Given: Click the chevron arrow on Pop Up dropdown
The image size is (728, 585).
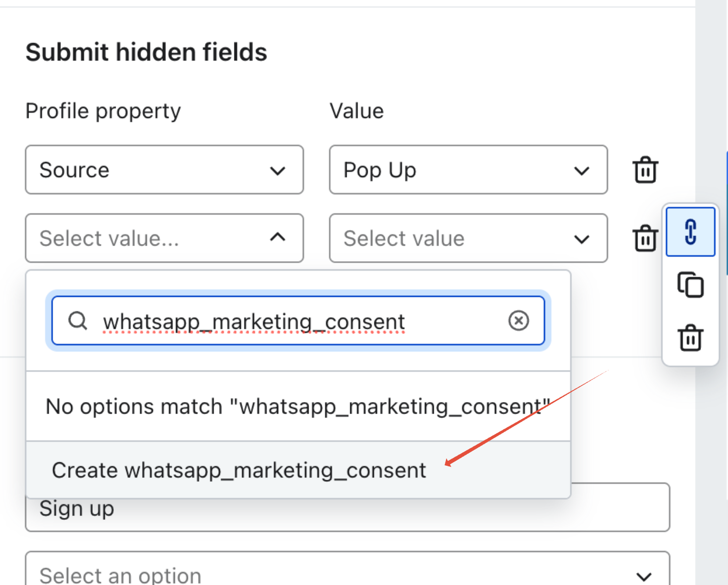Looking at the screenshot, I should tap(581, 171).
